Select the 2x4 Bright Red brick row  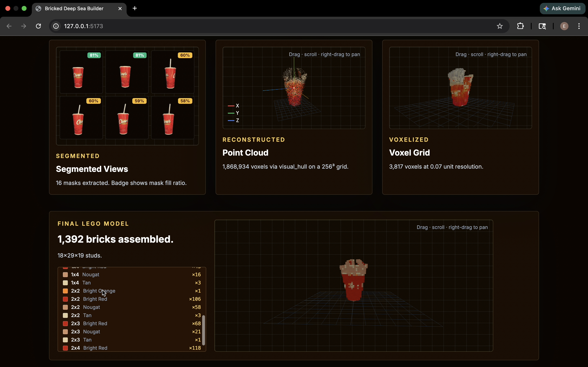pyautogui.click(x=131, y=348)
